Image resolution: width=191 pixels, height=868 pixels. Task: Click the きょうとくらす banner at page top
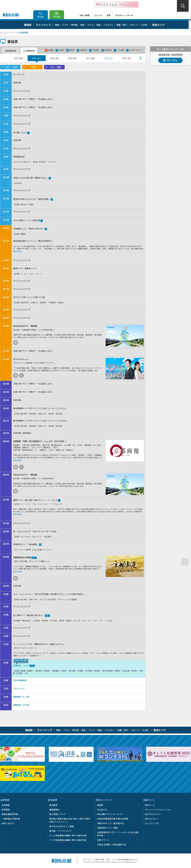pos(116,4)
